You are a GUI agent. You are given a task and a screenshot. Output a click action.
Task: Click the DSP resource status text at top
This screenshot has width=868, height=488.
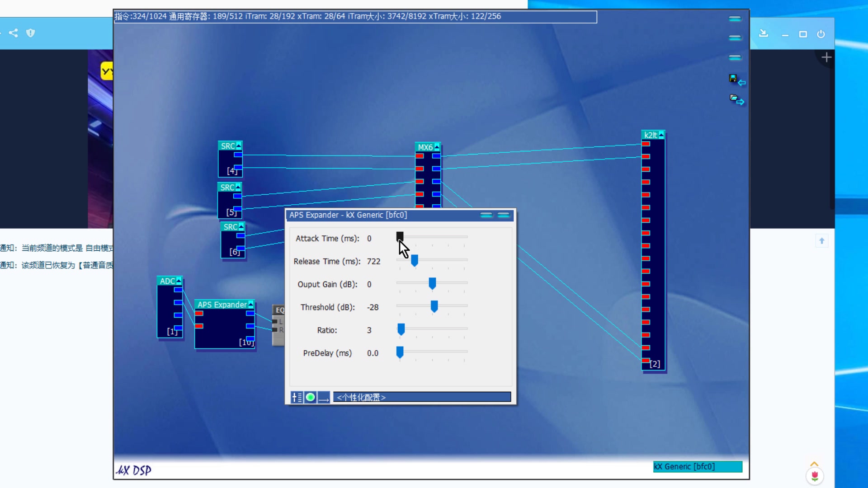308,16
